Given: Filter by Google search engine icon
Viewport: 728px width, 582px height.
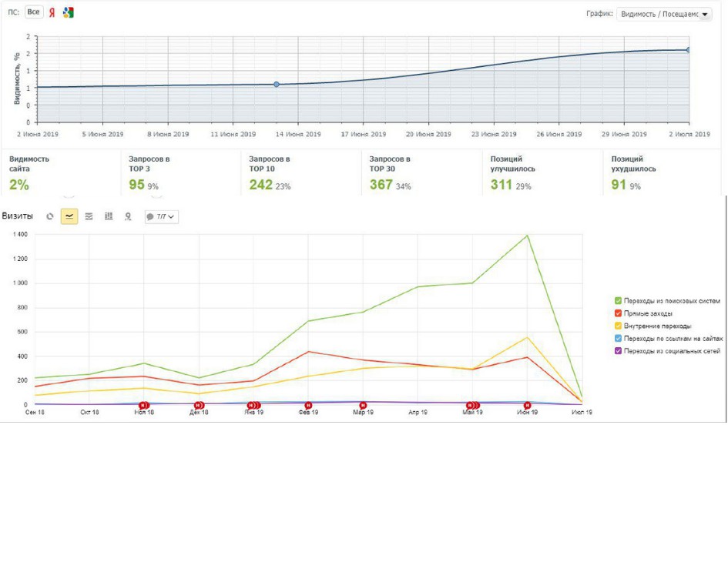Looking at the screenshot, I should (68, 12).
